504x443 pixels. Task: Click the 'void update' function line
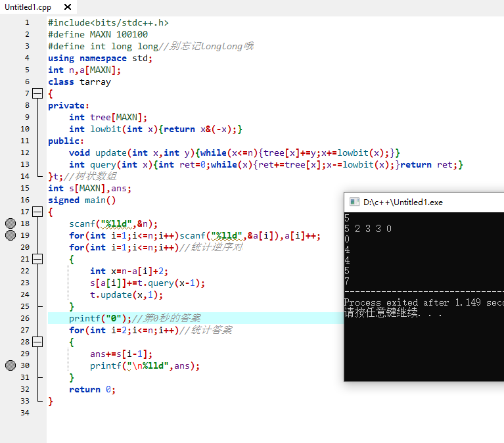235,152
